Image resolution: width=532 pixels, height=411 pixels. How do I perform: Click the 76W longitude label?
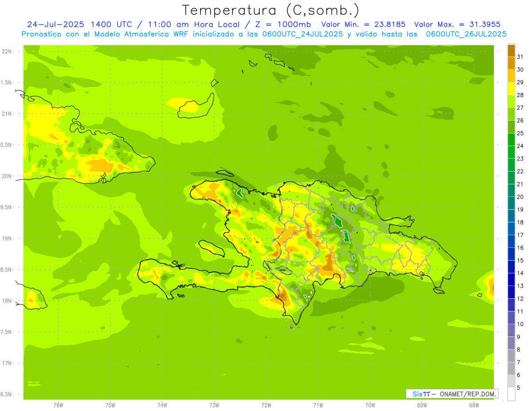(x=58, y=405)
